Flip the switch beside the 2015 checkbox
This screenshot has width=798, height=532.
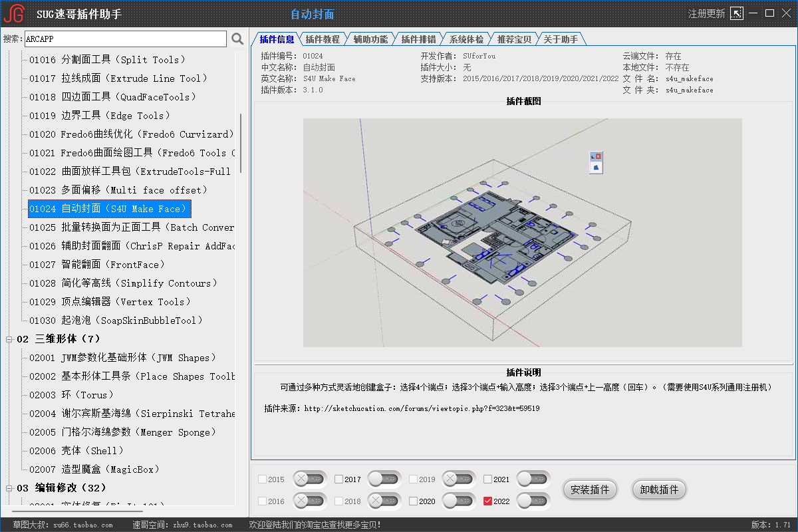click(309, 479)
